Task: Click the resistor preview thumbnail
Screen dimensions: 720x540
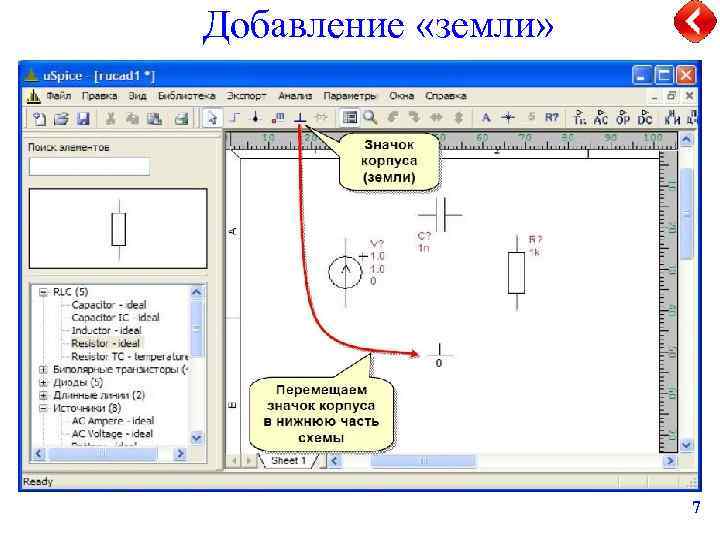Action: click(118, 228)
